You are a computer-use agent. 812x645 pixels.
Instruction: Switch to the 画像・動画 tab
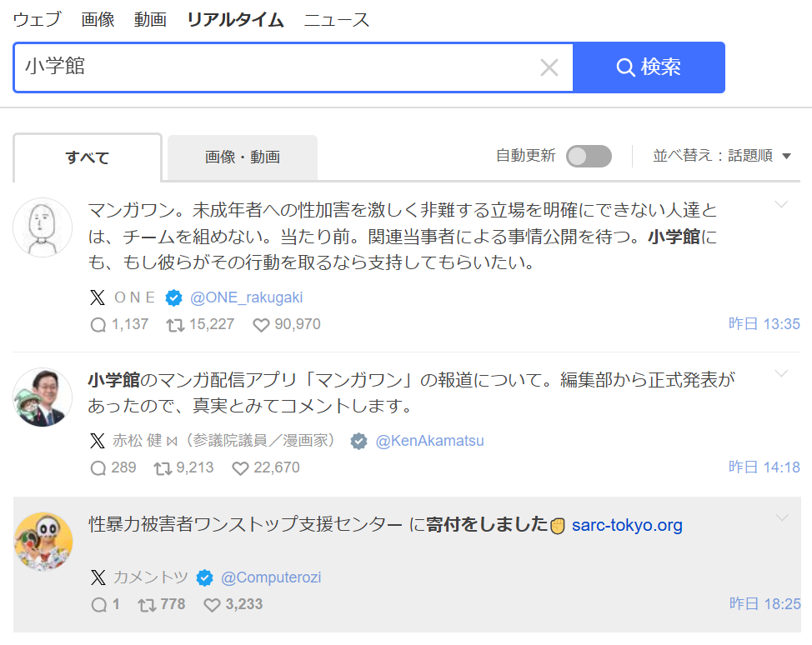coord(242,157)
